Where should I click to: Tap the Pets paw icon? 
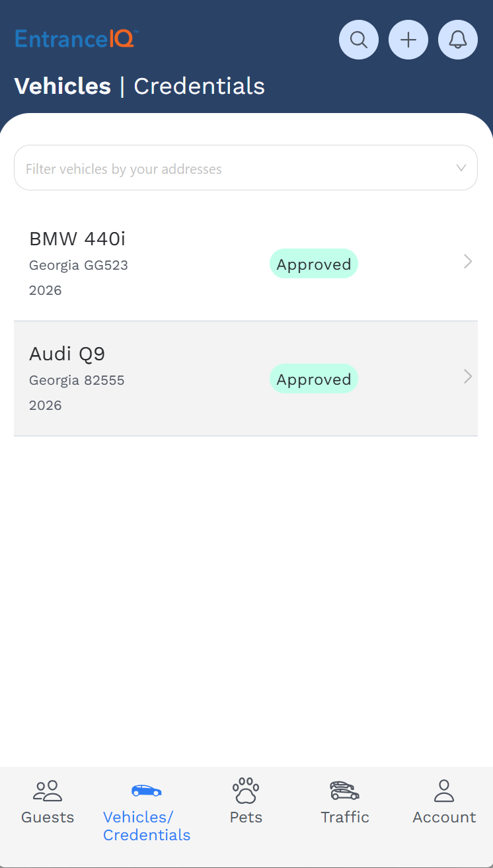click(246, 790)
